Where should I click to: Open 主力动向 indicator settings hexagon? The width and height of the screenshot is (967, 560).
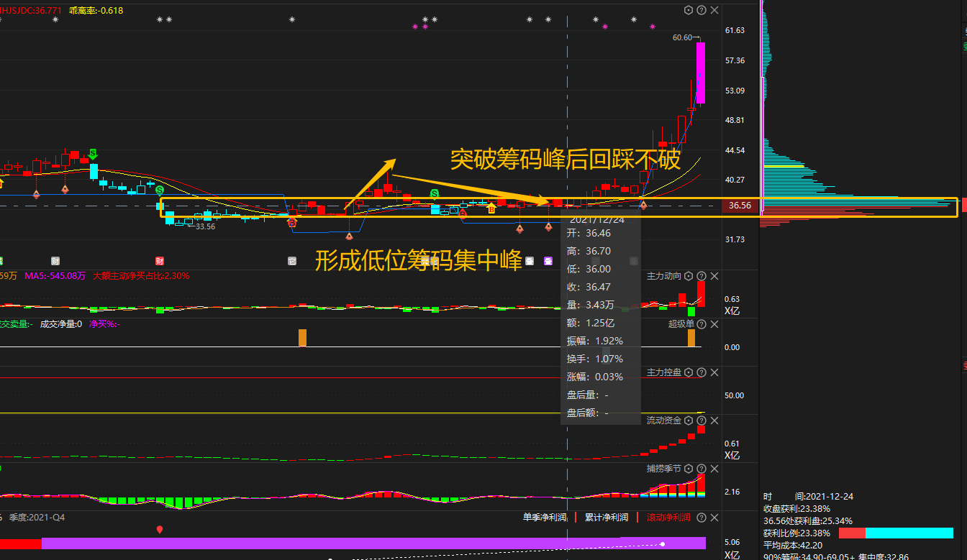[x=689, y=276]
